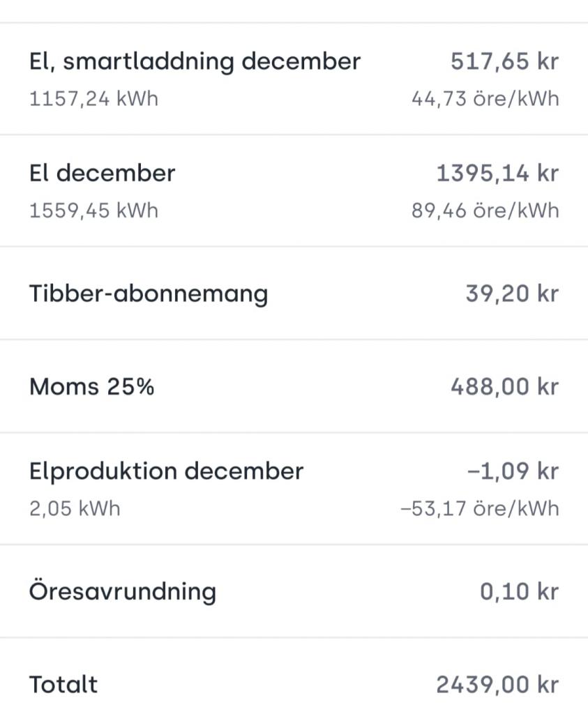This screenshot has width=588, height=714.
Task: Tap the "El, smartladdning december" row label
Action: coord(195,61)
